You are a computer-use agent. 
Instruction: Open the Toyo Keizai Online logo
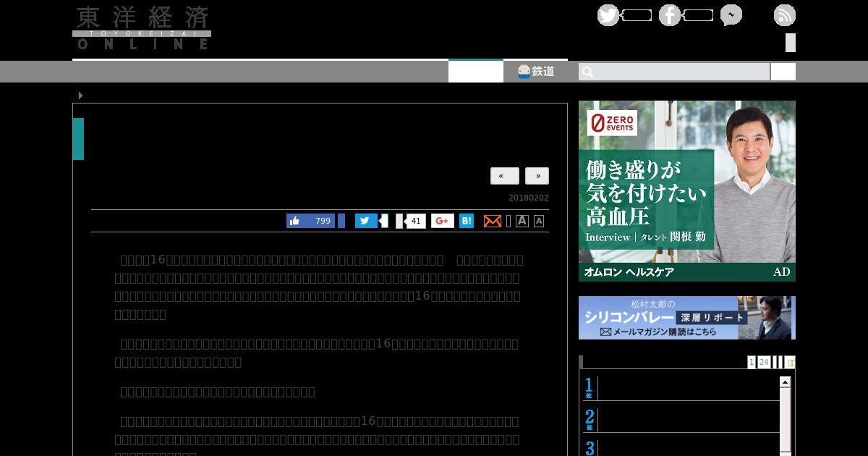(142, 28)
